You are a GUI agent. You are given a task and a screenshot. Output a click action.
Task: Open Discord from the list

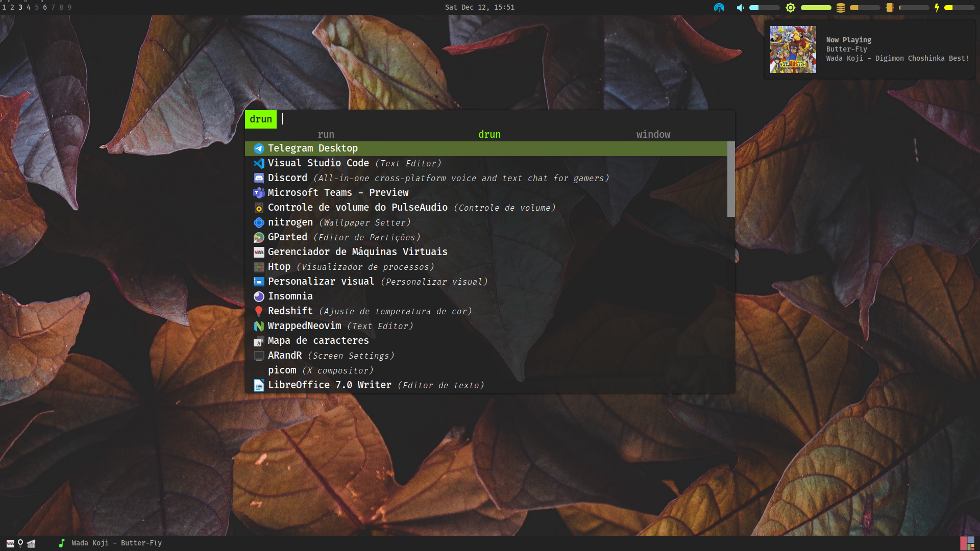pyautogui.click(x=486, y=178)
